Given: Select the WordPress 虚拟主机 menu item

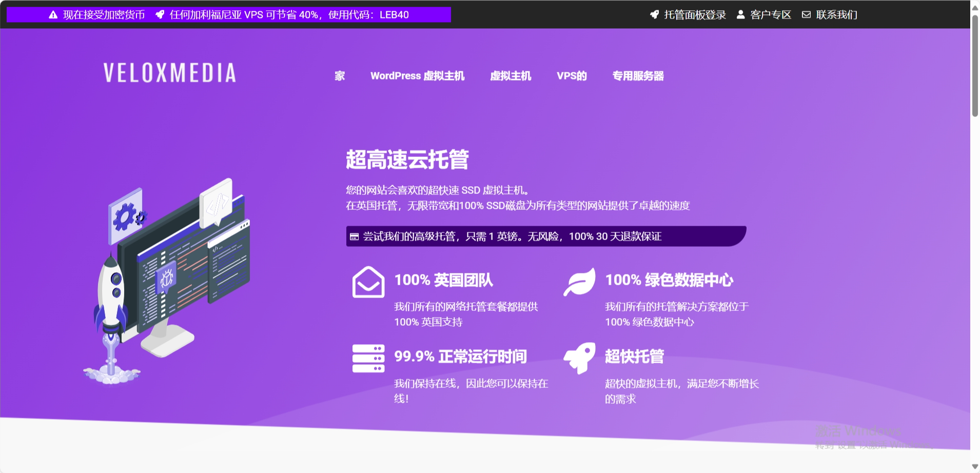Looking at the screenshot, I should (417, 75).
